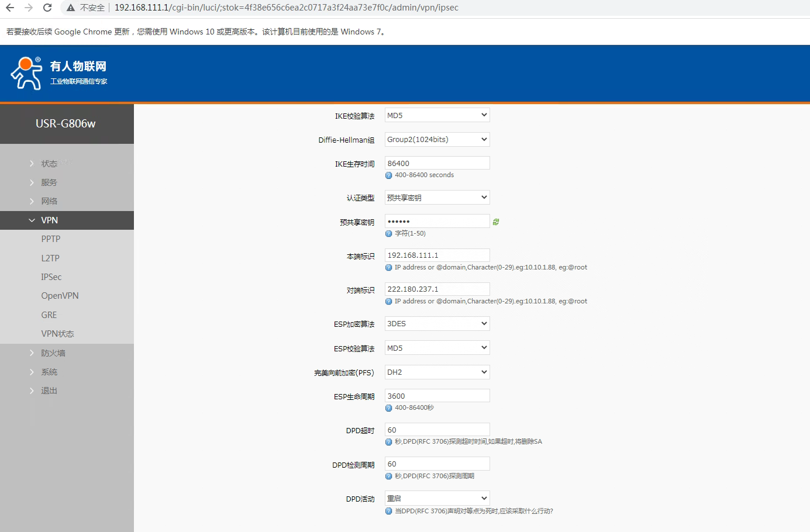This screenshot has width=810, height=532.
Task: Click help icon below DPD action dropdown
Action: pos(389,511)
